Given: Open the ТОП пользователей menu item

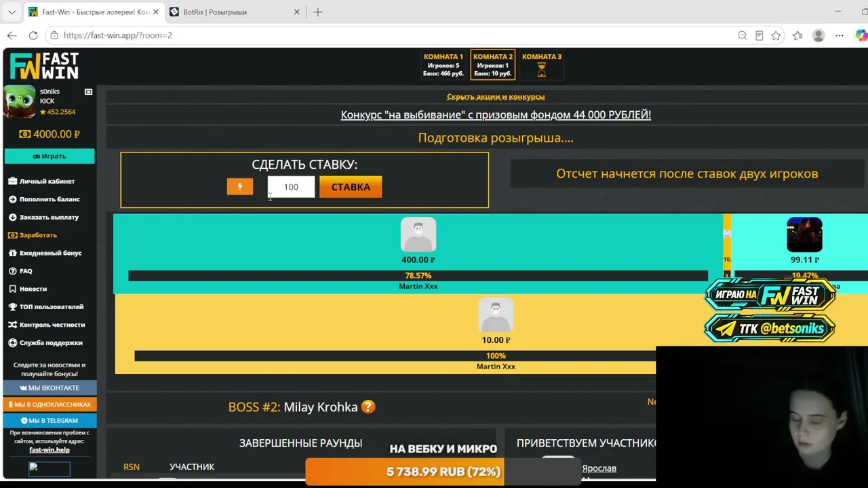Looking at the screenshot, I should pos(52,307).
